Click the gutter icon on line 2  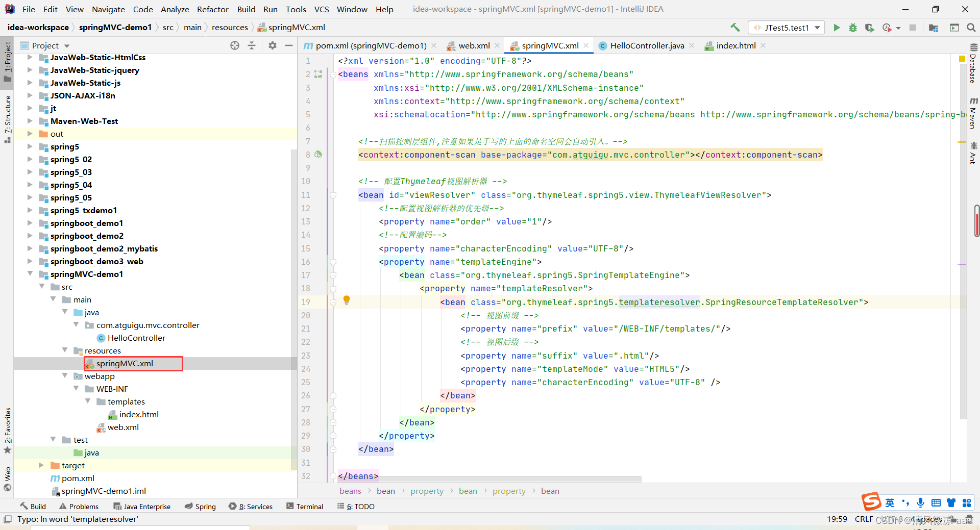click(318, 74)
